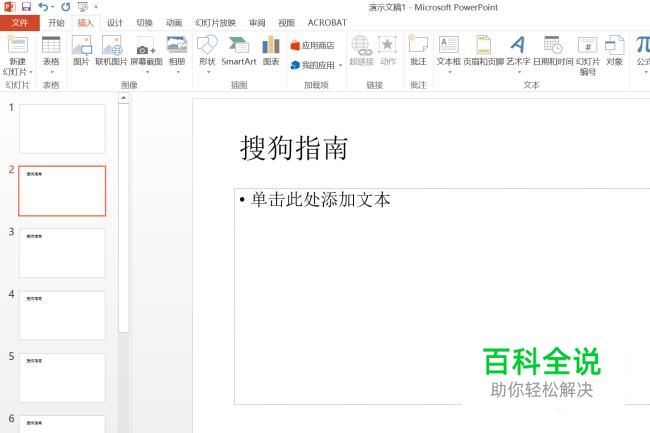Open the 应用商店 (Store)
Image resolution: width=650 pixels, height=433 pixels.
(x=313, y=45)
